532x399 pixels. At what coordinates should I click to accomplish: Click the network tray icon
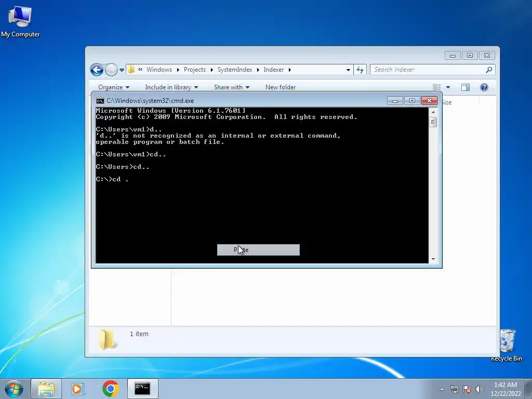[x=454, y=389]
